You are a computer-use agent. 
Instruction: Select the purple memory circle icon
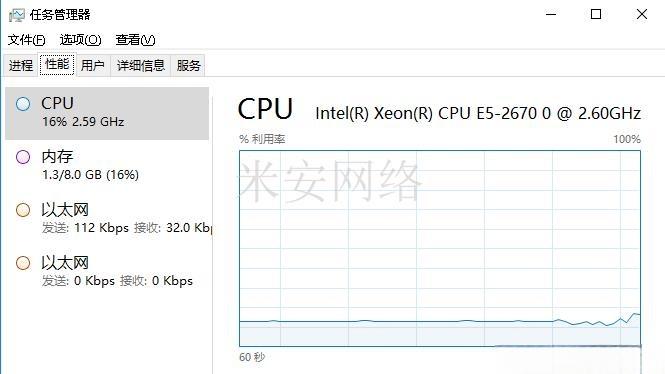click(23, 157)
